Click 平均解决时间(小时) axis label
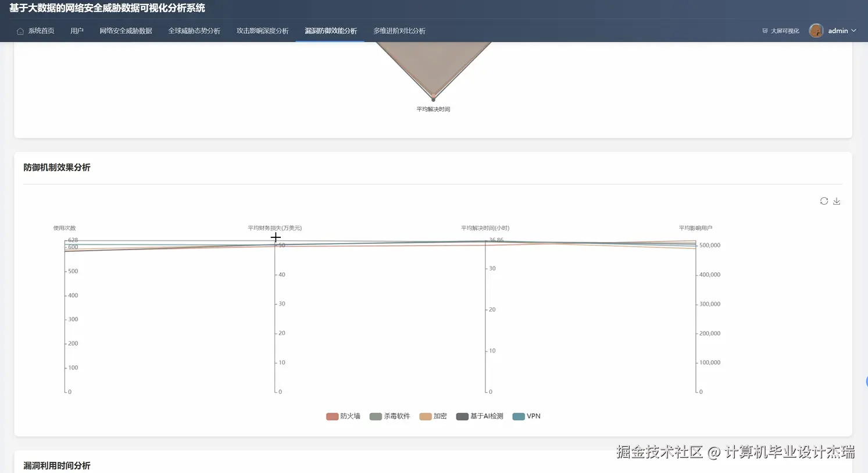 485,228
